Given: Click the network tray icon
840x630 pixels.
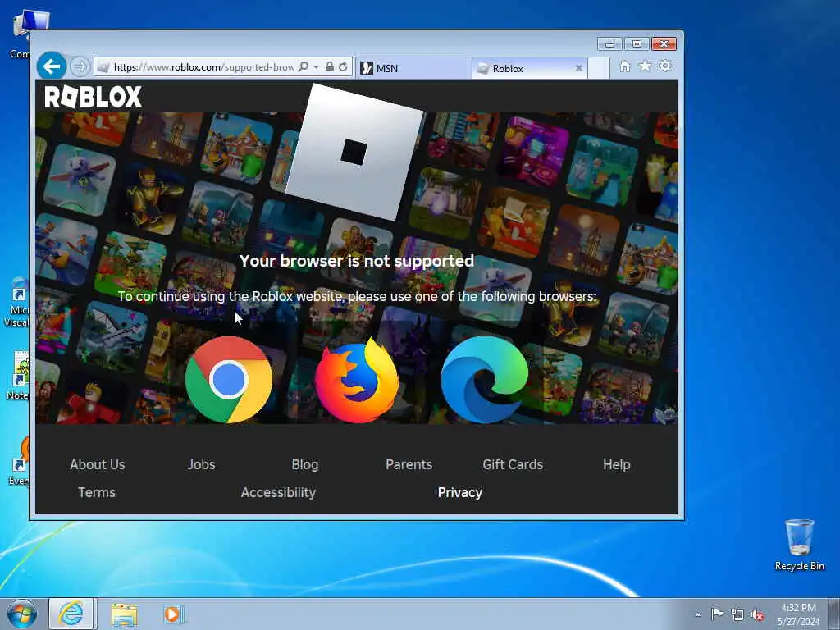Looking at the screenshot, I should 737,615.
